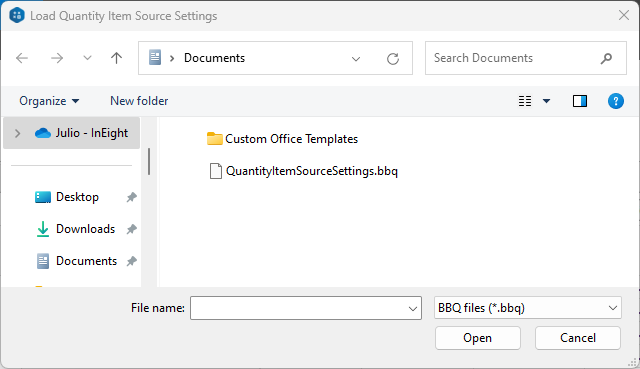Refresh the Documents folder listing
640x369 pixels.
[x=393, y=59]
